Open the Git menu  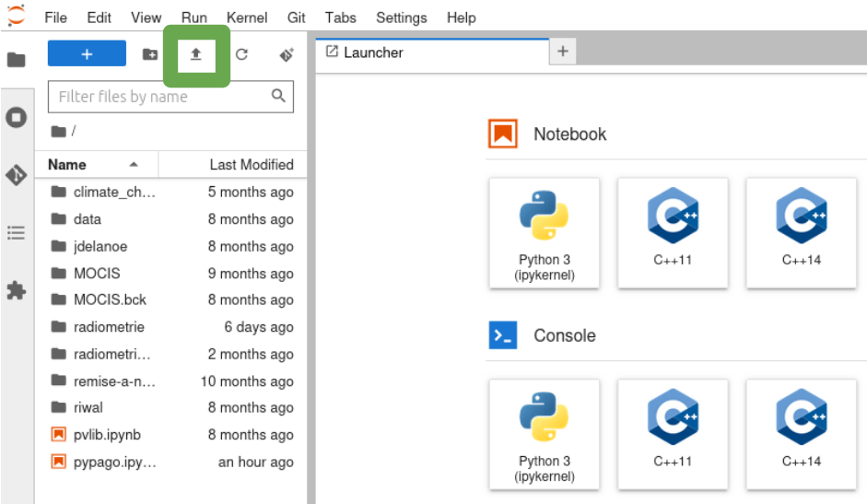point(296,18)
